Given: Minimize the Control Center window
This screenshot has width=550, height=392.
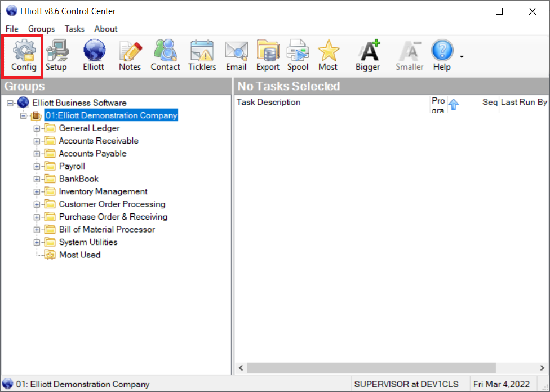Looking at the screenshot, I should pyautogui.click(x=467, y=11).
